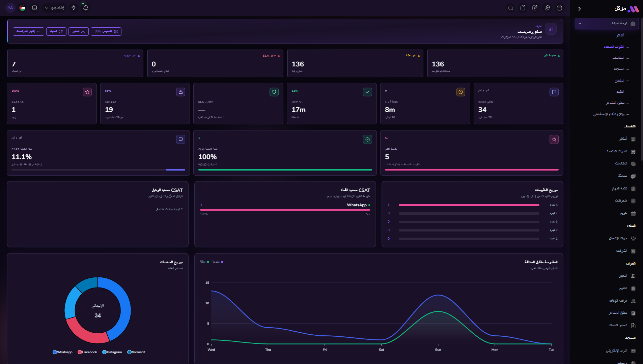The height and width of the screenshot is (364, 643).
Task: Click the مفتوحة الآن card showing 136
Action: (x=495, y=63)
